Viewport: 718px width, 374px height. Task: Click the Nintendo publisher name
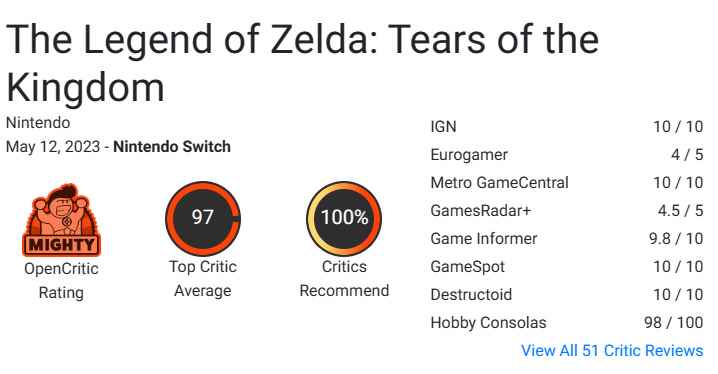(x=38, y=123)
